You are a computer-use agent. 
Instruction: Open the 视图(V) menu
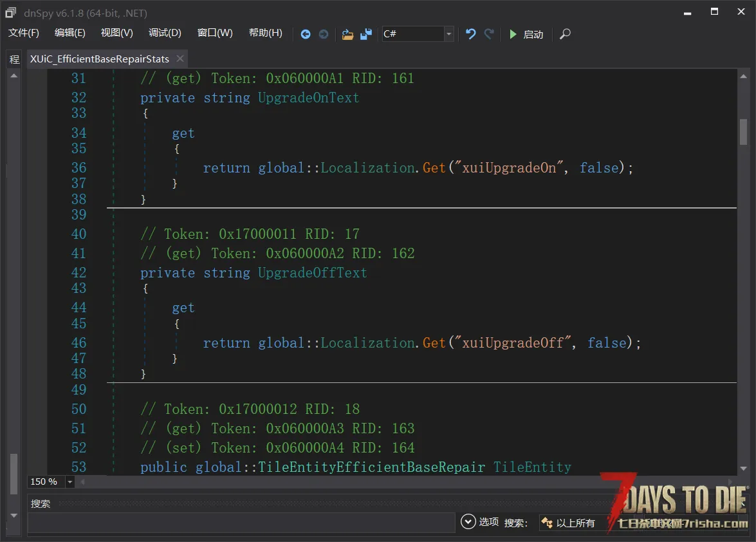[116, 33]
